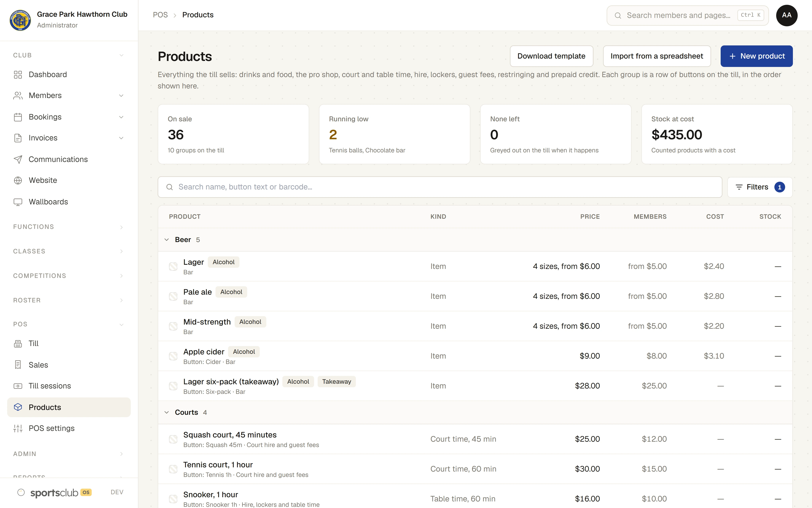Open Till sessions

pos(69,386)
